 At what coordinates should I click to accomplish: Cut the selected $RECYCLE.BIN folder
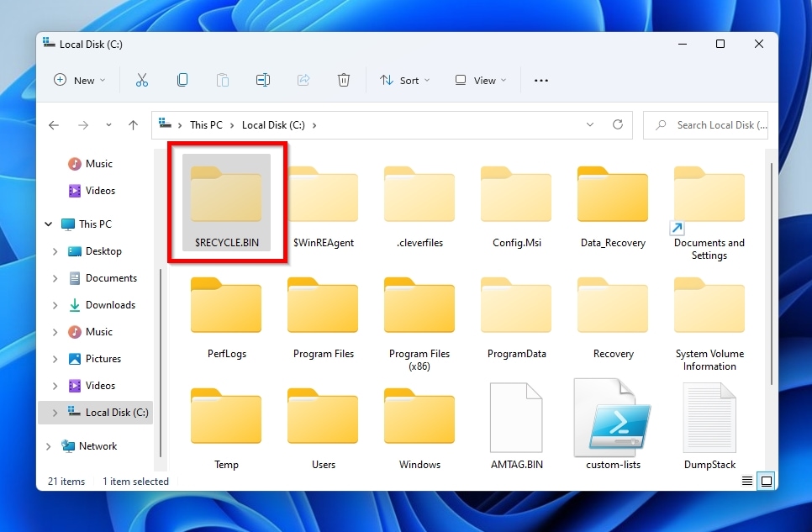click(141, 80)
